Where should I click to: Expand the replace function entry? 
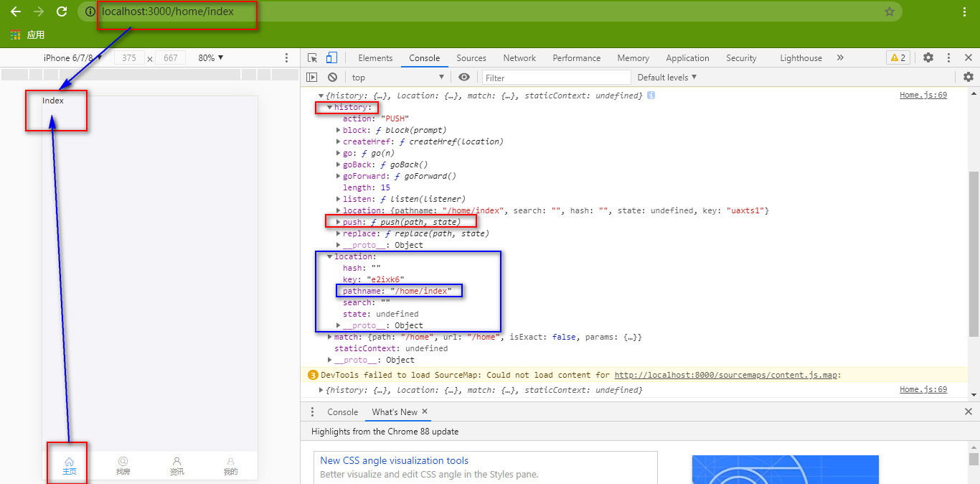[339, 233]
